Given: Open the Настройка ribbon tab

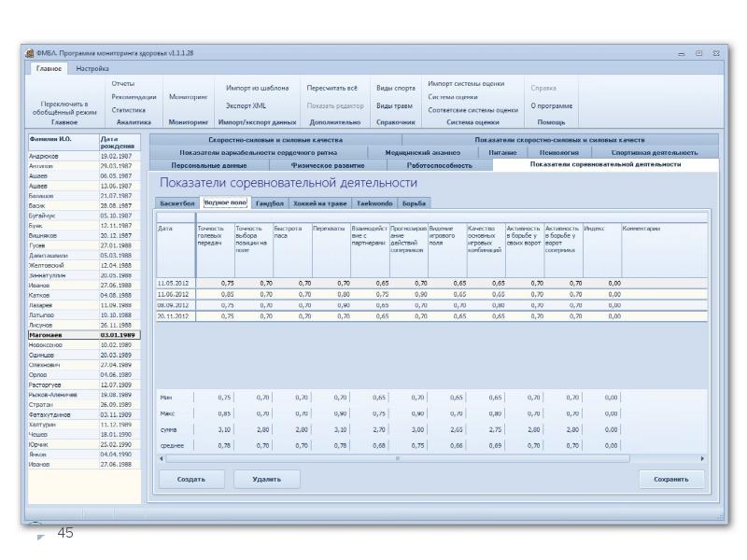Looking at the screenshot, I should [93, 68].
